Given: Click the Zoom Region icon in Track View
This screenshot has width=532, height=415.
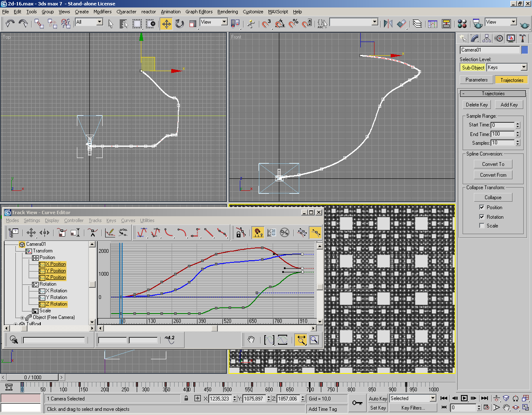Looking at the screenshot, I should [314, 340].
